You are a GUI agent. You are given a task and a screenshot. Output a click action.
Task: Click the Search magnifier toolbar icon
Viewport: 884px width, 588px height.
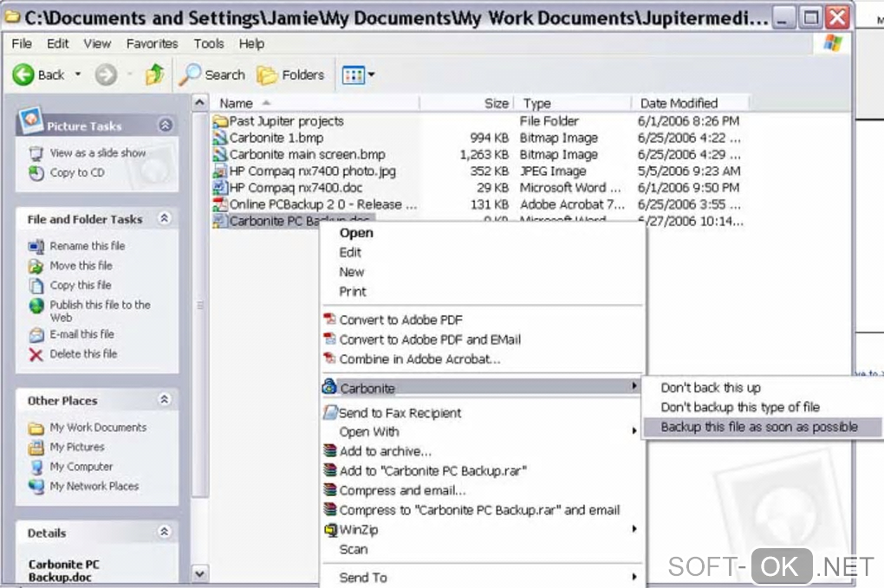tap(190, 74)
